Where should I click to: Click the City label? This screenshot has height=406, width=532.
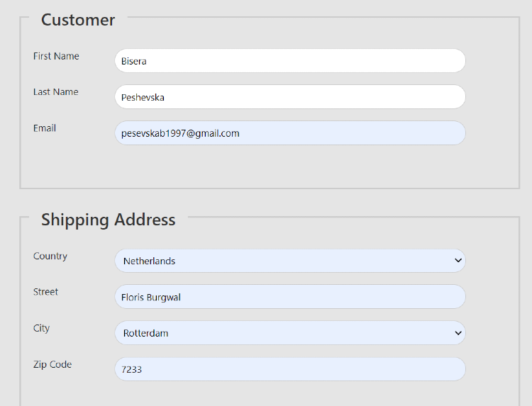pyautogui.click(x=41, y=329)
